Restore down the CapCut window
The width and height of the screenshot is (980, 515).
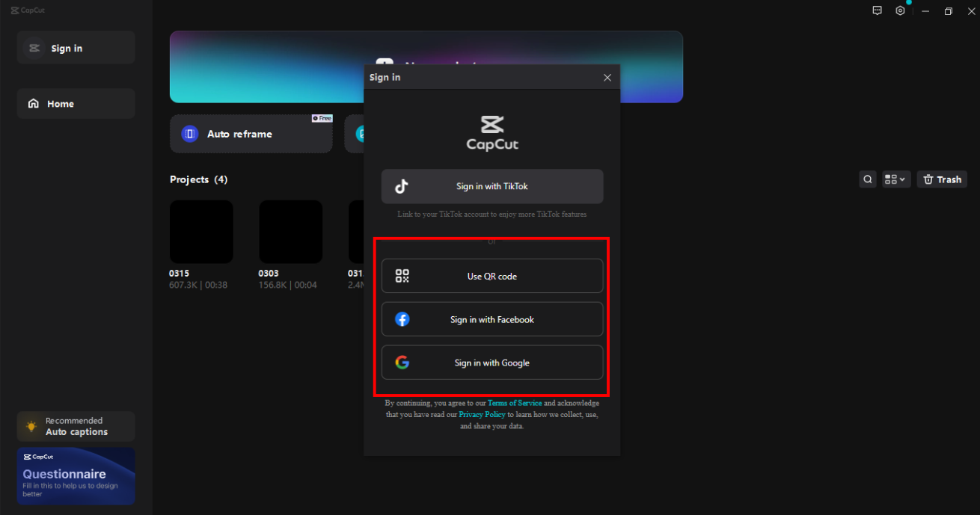click(x=948, y=11)
